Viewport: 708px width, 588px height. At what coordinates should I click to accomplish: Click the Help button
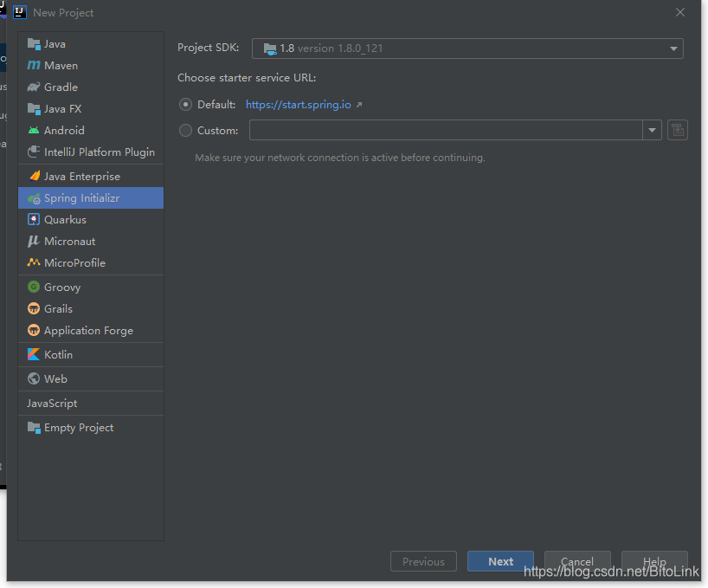click(x=654, y=561)
